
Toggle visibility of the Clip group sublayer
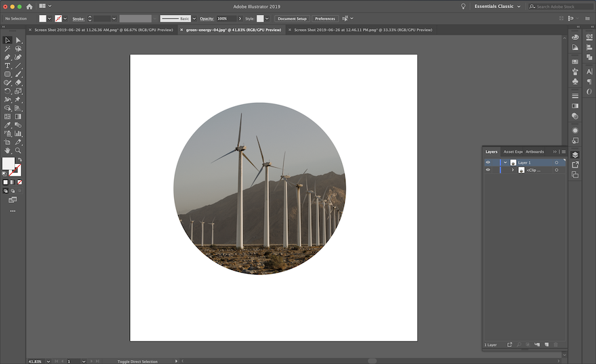point(488,170)
